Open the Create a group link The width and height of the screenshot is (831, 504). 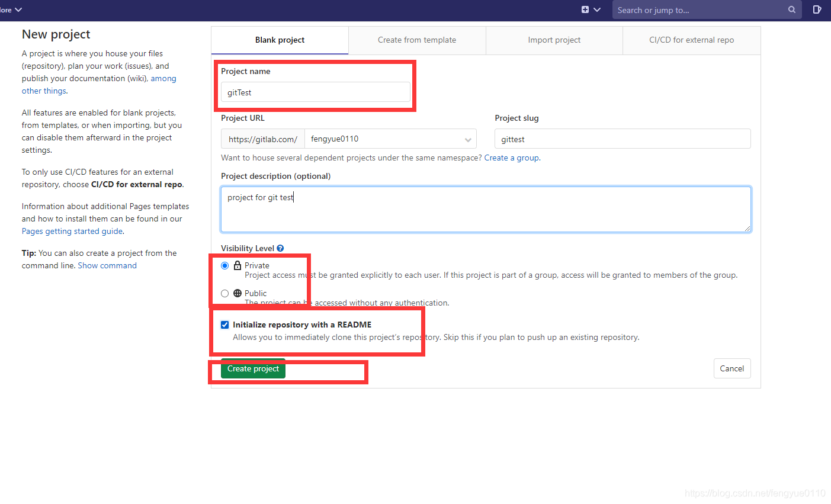click(511, 158)
